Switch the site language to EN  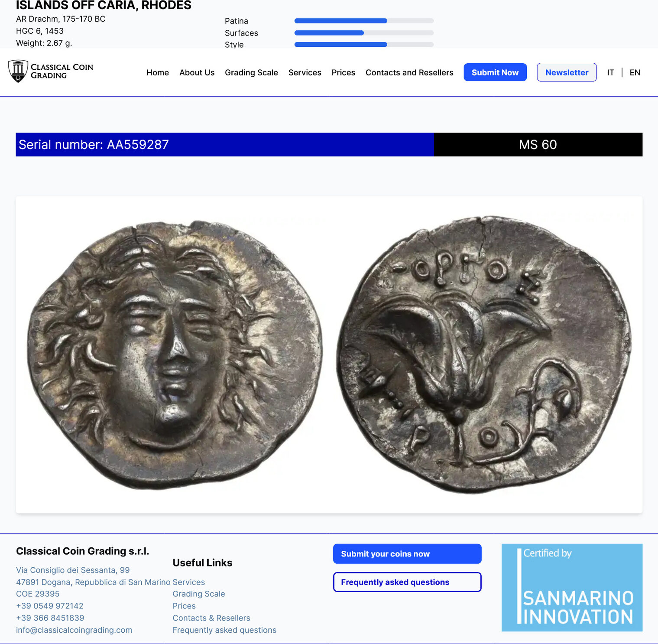[x=635, y=72]
